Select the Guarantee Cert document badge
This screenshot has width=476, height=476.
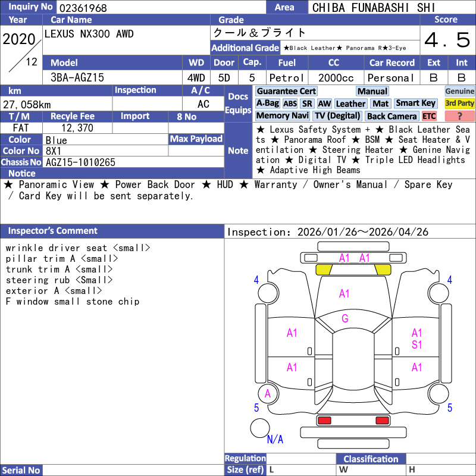(x=286, y=91)
